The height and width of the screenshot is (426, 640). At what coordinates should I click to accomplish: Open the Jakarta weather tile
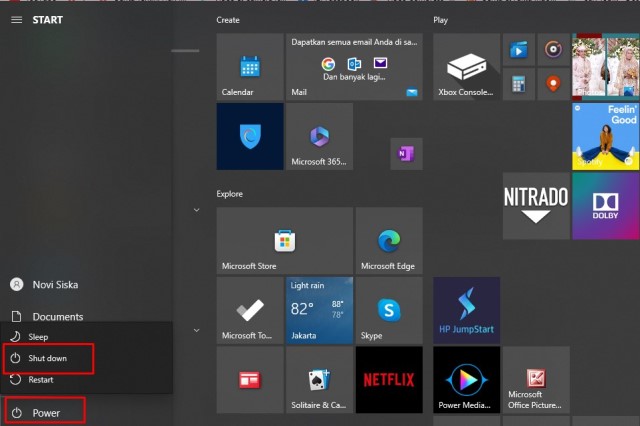tap(320, 311)
